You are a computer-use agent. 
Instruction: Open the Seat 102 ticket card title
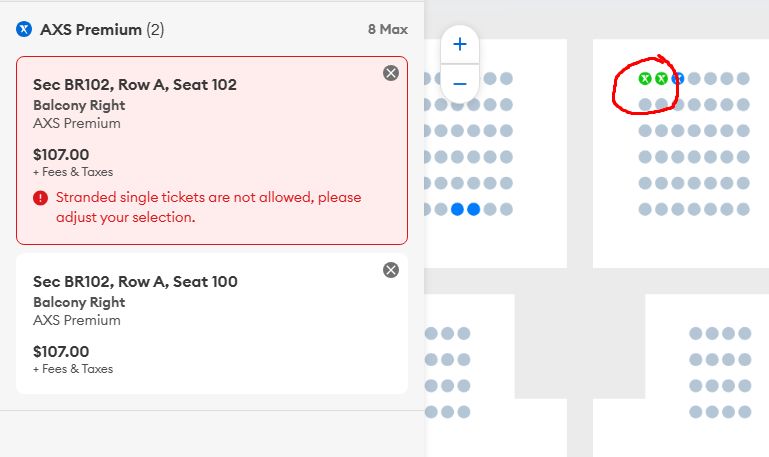(x=135, y=85)
